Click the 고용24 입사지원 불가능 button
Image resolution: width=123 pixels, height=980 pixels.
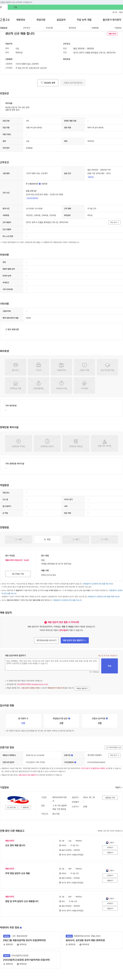click(x=73, y=83)
